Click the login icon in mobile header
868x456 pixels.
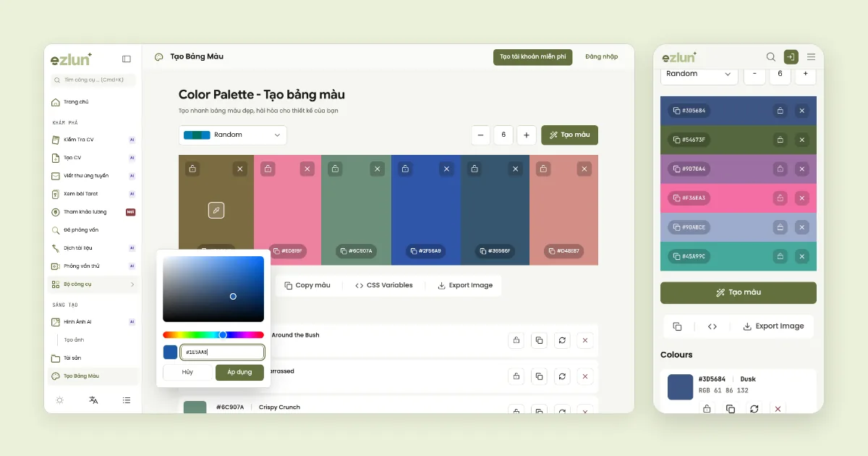coord(791,56)
